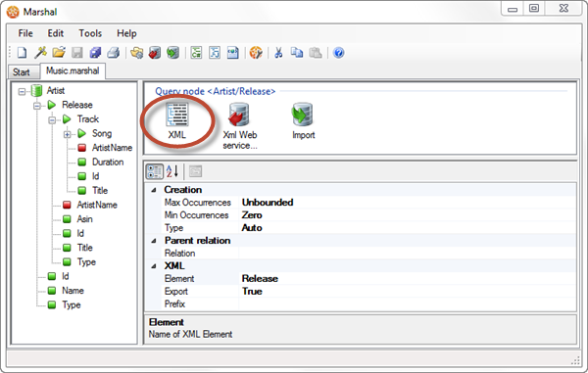Collapse the Artist root tree node
Image resolution: width=588 pixels, height=373 pixels.
22,91
